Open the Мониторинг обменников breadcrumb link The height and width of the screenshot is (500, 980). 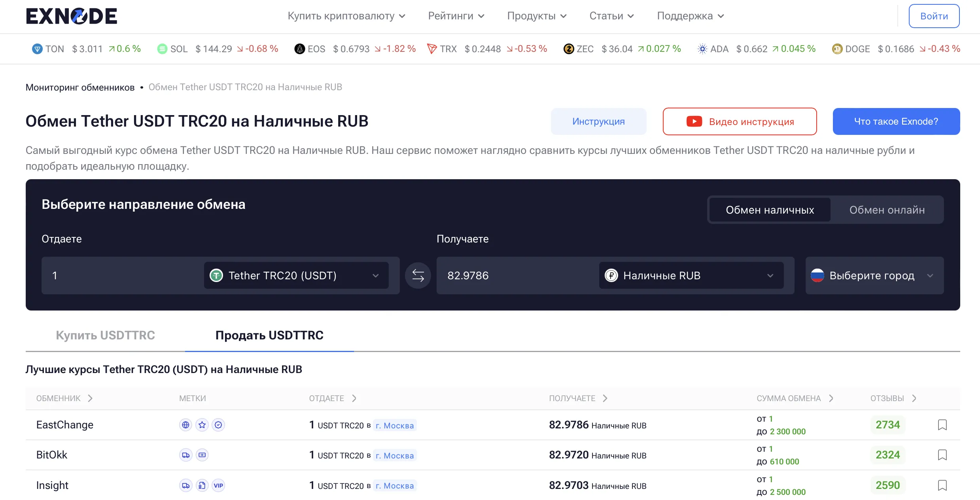(x=80, y=87)
